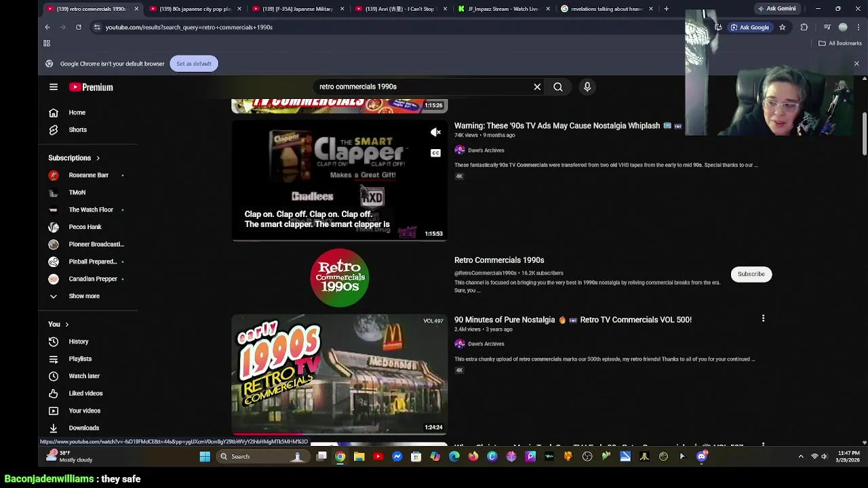Expand the You section arrow
The height and width of the screenshot is (488, 868).
pos(66,324)
